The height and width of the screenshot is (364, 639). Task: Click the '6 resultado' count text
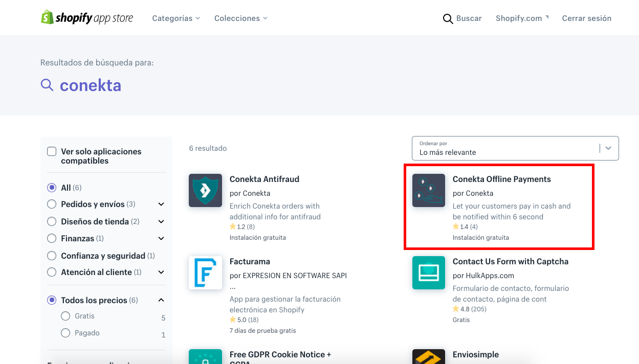208,148
